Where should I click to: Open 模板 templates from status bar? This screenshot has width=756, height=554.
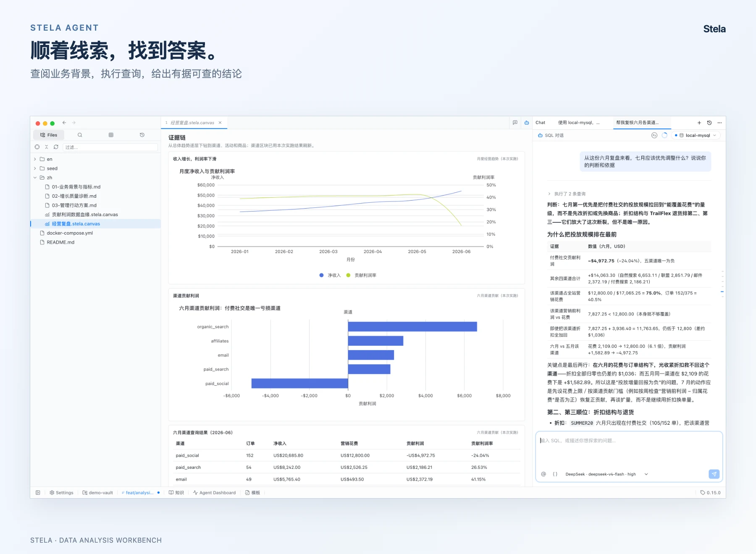(252, 493)
